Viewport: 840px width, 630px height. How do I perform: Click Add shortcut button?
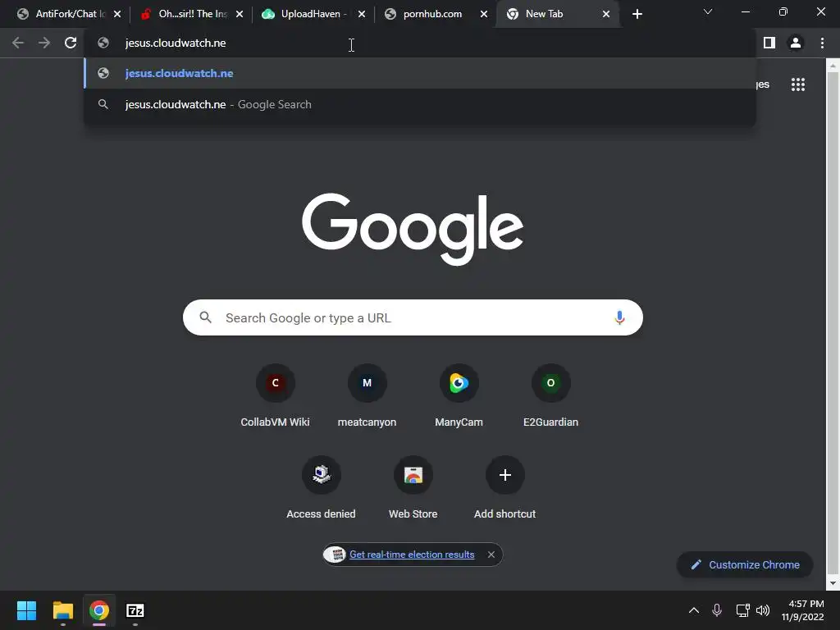click(x=504, y=488)
